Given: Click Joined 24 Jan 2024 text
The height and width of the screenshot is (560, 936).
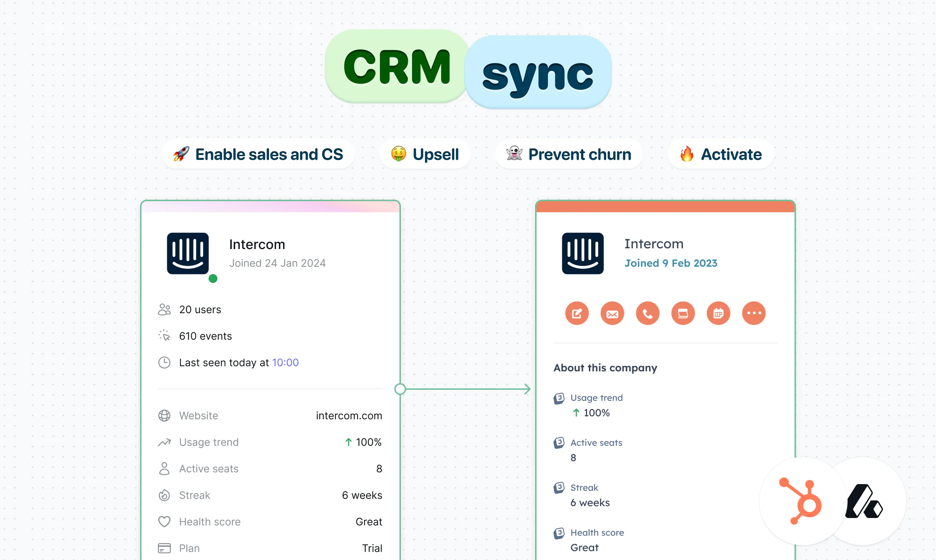Looking at the screenshot, I should [x=277, y=263].
